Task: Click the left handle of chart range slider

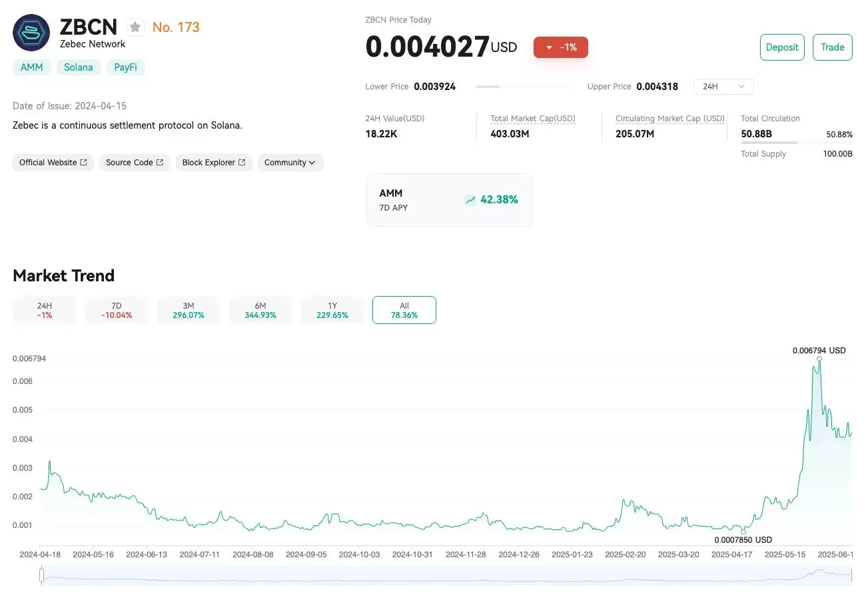Action: 41,575
